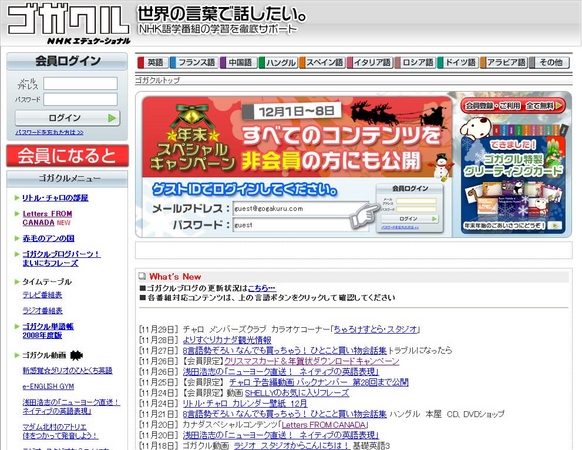The width and height of the screenshot is (582, 450).
Task: Open マダム北村のアトリエ sidebar link
Action: 60,431
